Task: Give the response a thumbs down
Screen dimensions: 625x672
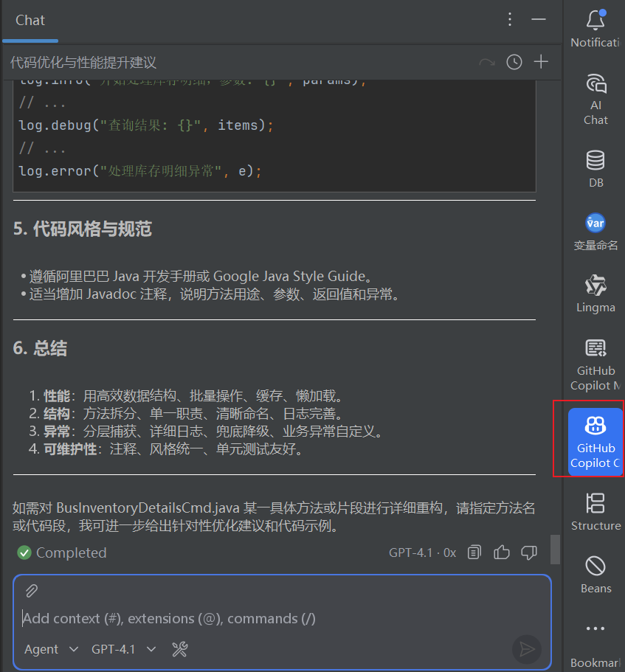Action: pos(529,552)
